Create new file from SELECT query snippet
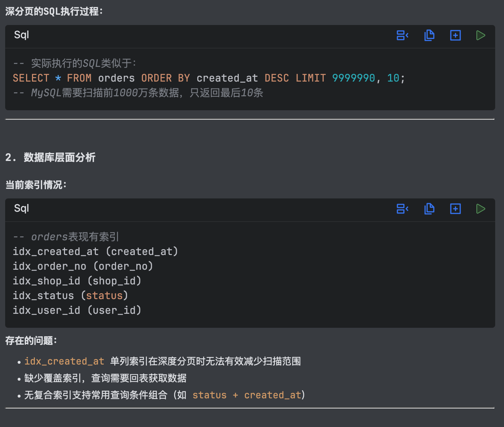Viewport: 504px width, 427px height. pyautogui.click(x=455, y=35)
